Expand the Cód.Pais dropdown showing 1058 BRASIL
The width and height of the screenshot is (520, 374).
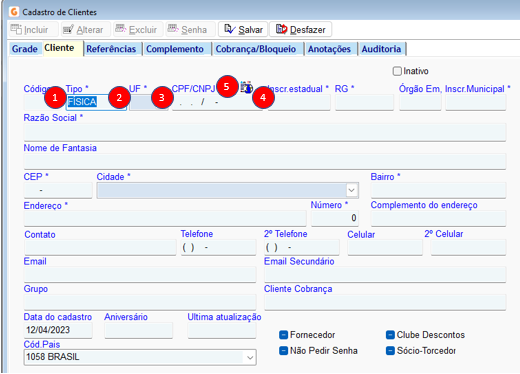tap(250, 358)
